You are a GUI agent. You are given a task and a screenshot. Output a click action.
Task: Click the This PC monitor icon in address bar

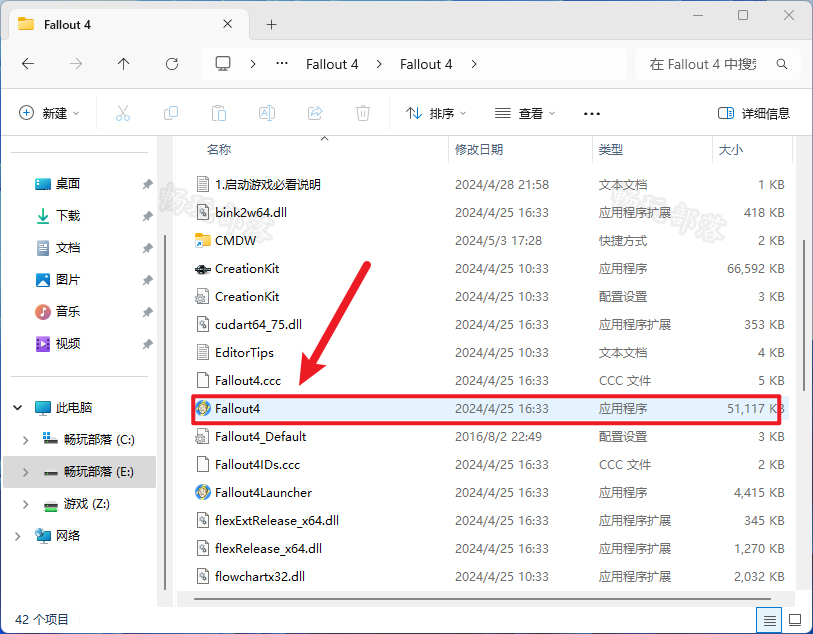[223, 64]
